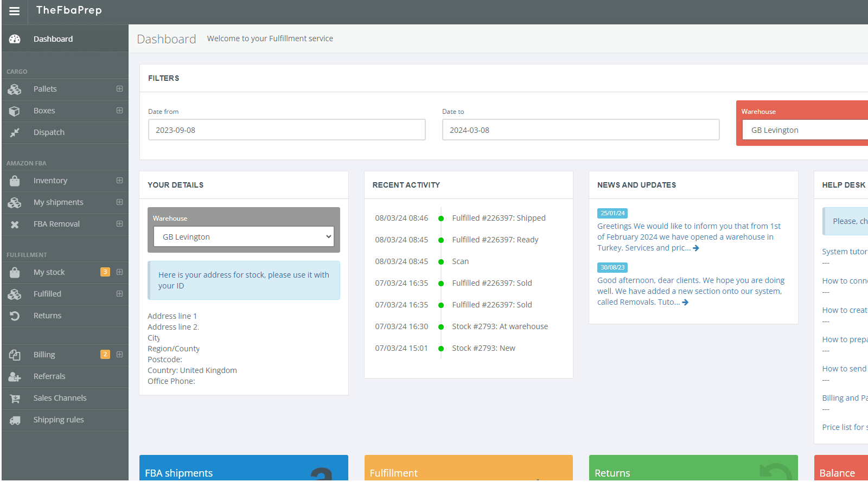The height and width of the screenshot is (488, 868).
Task: Toggle the Billing section showing 2 notifications
Action: tap(44, 354)
